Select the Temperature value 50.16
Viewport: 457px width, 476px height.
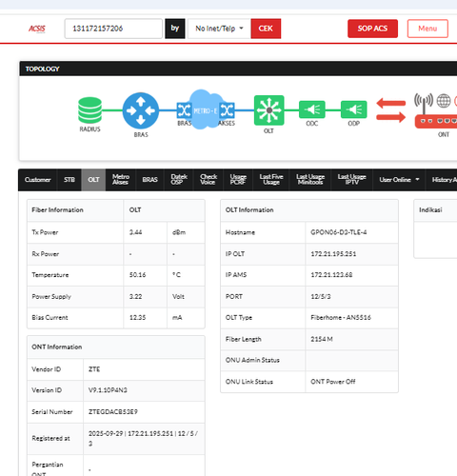137,275
